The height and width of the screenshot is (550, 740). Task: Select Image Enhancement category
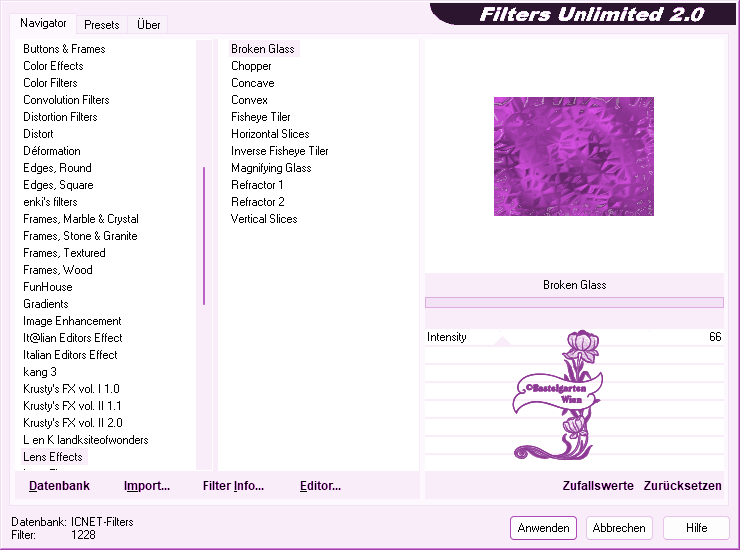coord(72,321)
